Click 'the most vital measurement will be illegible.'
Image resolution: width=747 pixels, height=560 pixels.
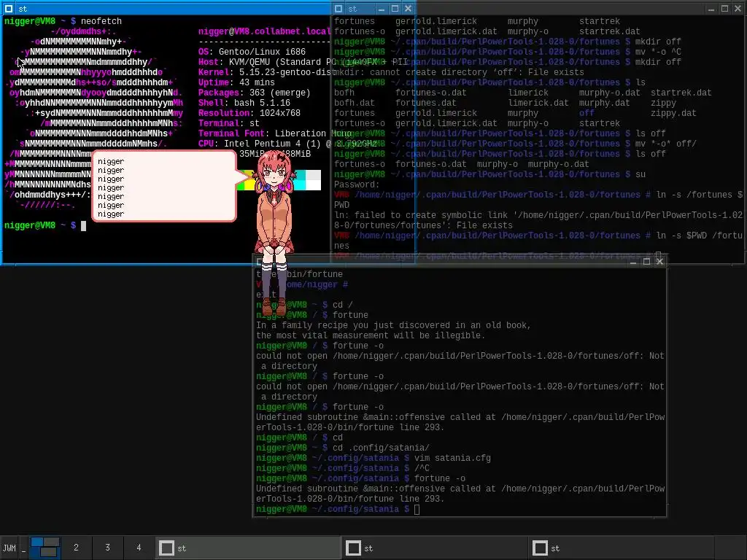click(371, 335)
